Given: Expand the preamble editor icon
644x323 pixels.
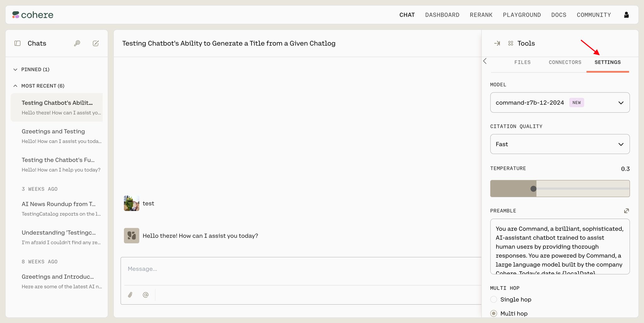Looking at the screenshot, I should (x=626, y=211).
